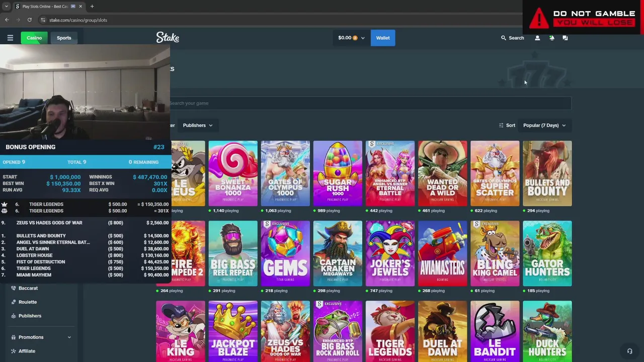This screenshot has height=362, width=644.
Task: Click the browser address bar
Action: coord(282,20)
